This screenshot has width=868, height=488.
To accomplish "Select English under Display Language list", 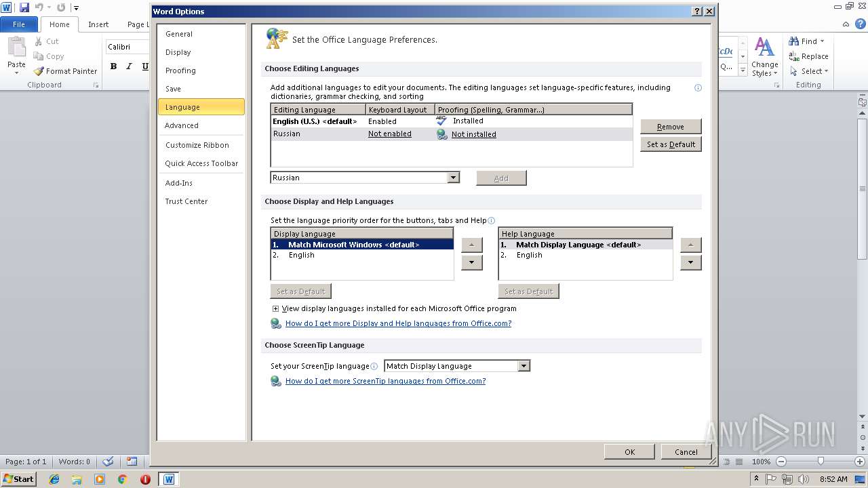I will pos(362,256).
